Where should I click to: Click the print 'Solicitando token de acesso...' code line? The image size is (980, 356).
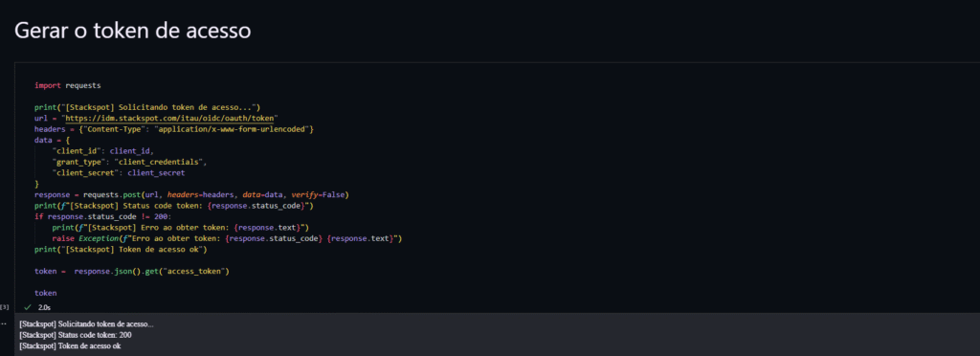click(x=146, y=107)
